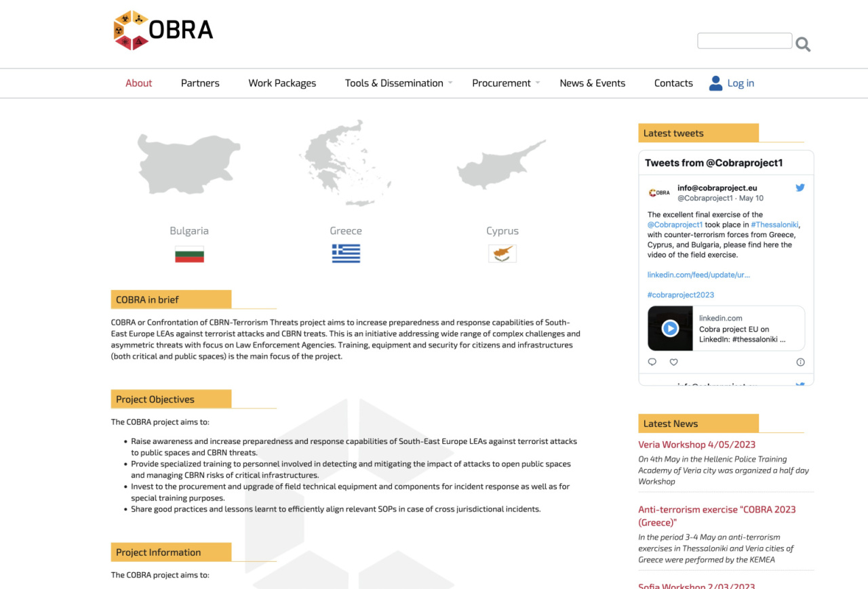Image resolution: width=868 pixels, height=589 pixels.
Task: Click the Tweets from @Cobraproject1 header
Action: coord(714,163)
